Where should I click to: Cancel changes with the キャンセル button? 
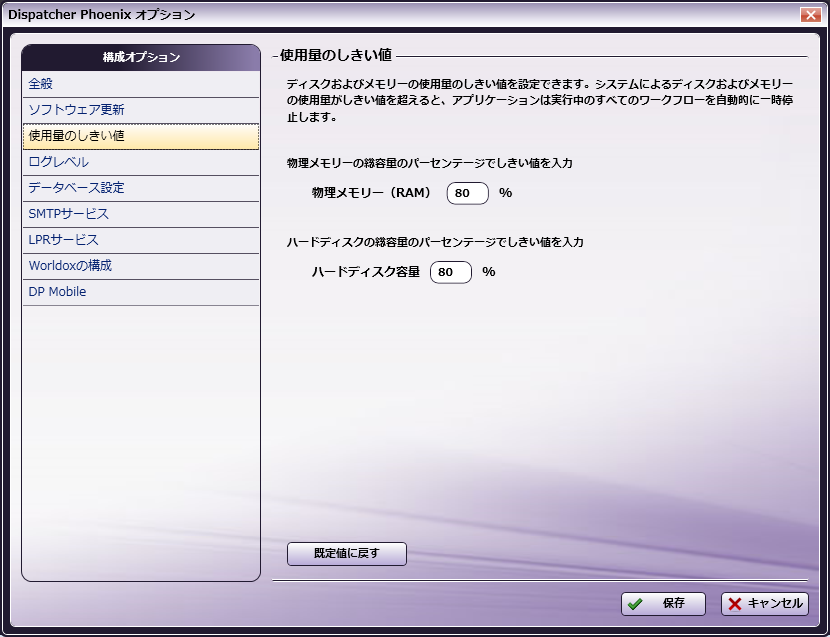(765, 604)
